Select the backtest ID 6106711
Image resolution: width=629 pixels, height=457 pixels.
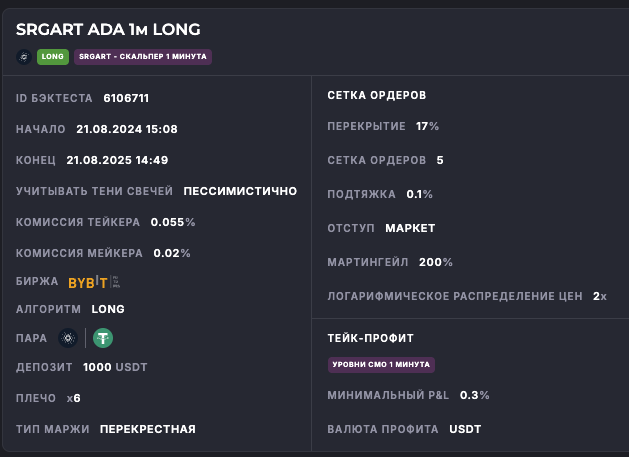[x=126, y=98]
